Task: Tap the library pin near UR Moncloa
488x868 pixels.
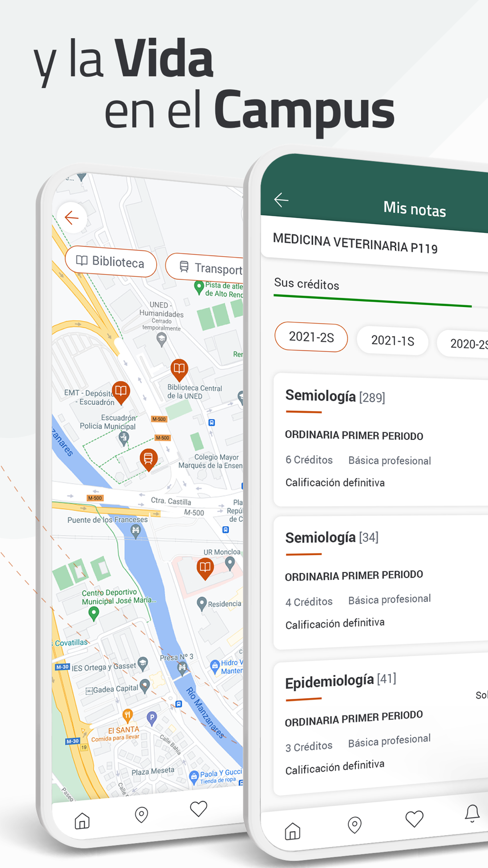Action: click(x=205, y=568)
